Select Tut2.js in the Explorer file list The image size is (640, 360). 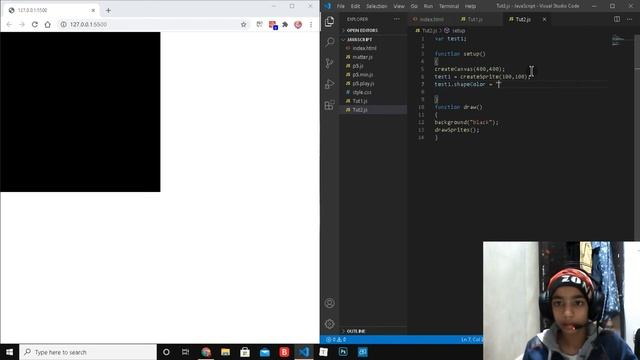click(373, 110)
